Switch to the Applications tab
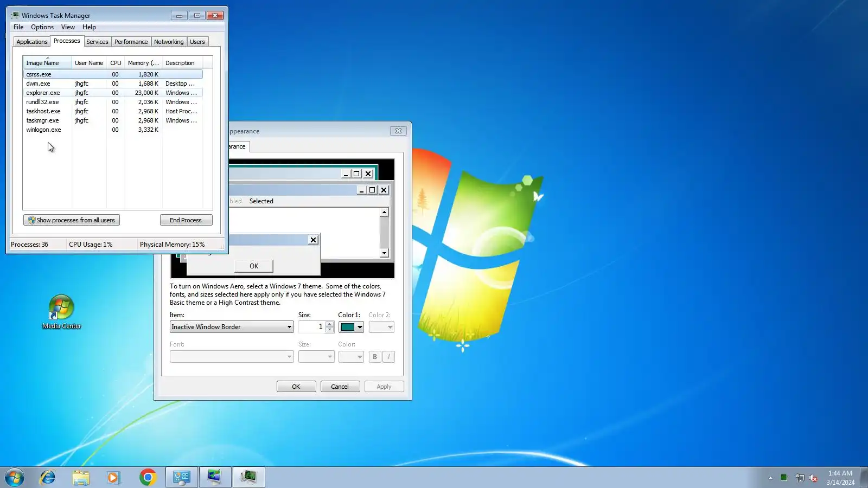868x488 pixels. click(x=32, y=42)
